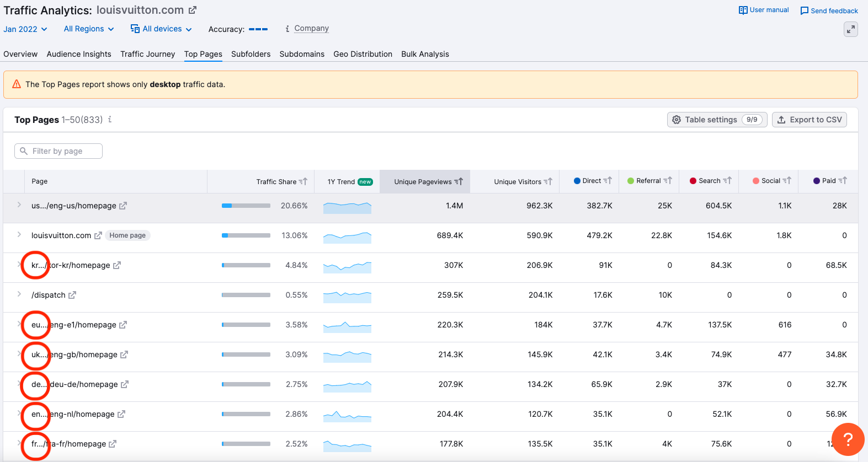868x462 pixels.
Task: Click the 604.5K Search value
Action: coord(718,206)
